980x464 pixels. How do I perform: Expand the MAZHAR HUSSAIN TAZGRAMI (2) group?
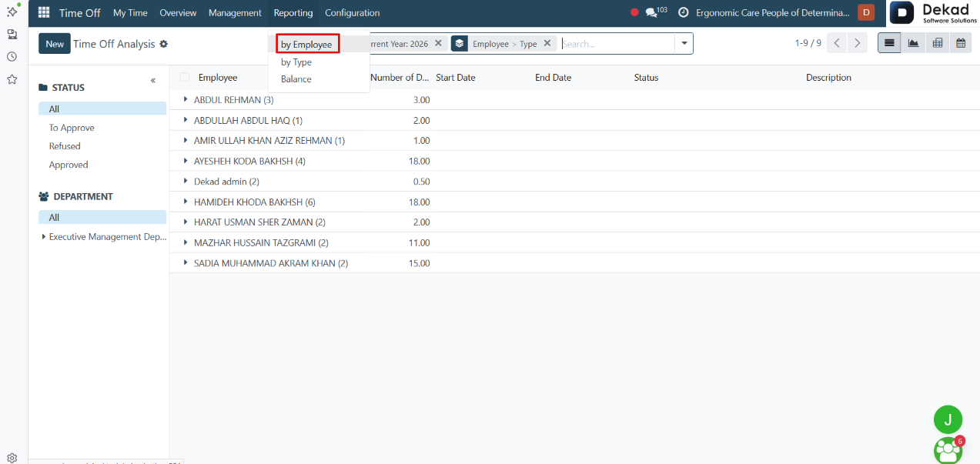click(186, 242)
